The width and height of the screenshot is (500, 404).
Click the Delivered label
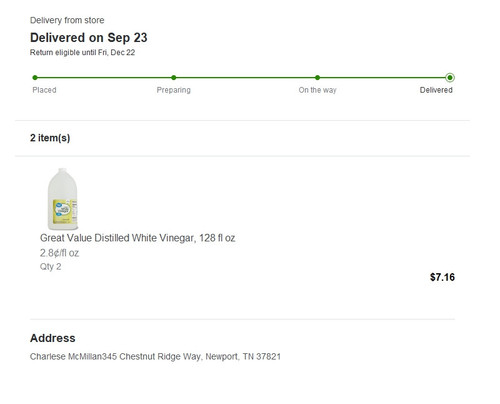pyautogui.click(x=436, y=90)
